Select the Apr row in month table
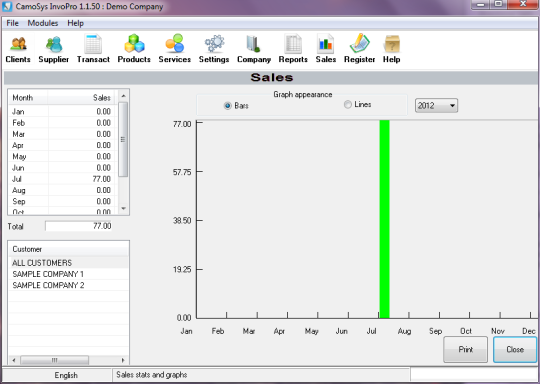This screenshot has height=384, width=540. click(x=62, y=145)
